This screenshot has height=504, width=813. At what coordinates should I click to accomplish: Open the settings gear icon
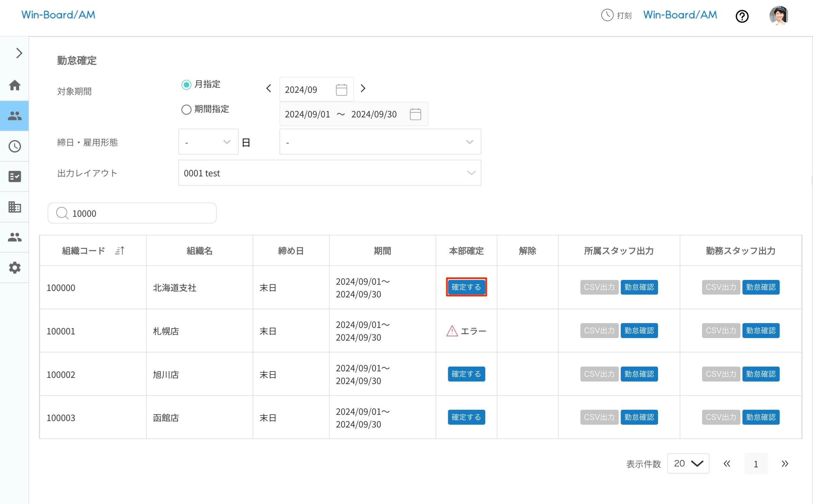pyautogui.click(x=15, y=268)
